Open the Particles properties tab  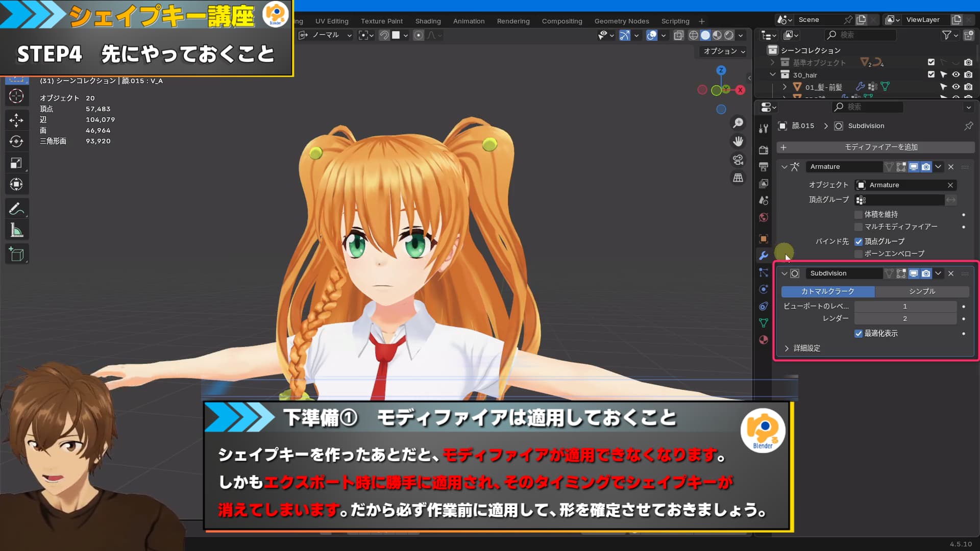(764, 272)
